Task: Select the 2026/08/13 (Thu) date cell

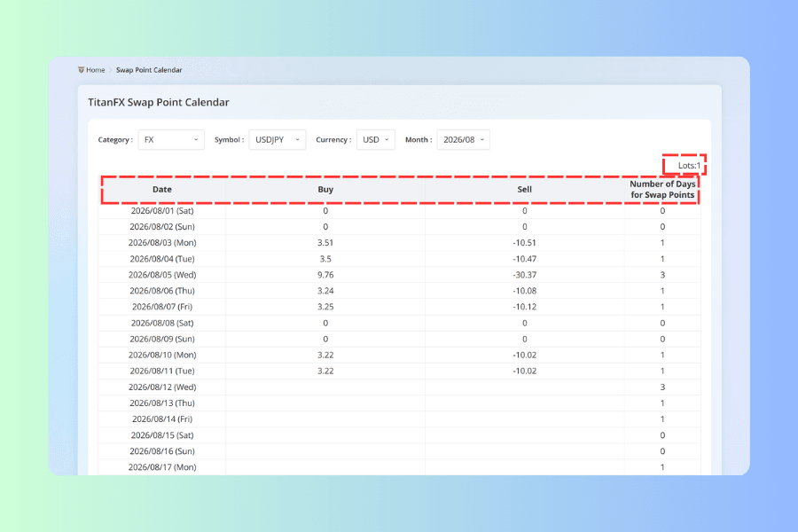Action: pyautogui.click(x=162, y=403)
